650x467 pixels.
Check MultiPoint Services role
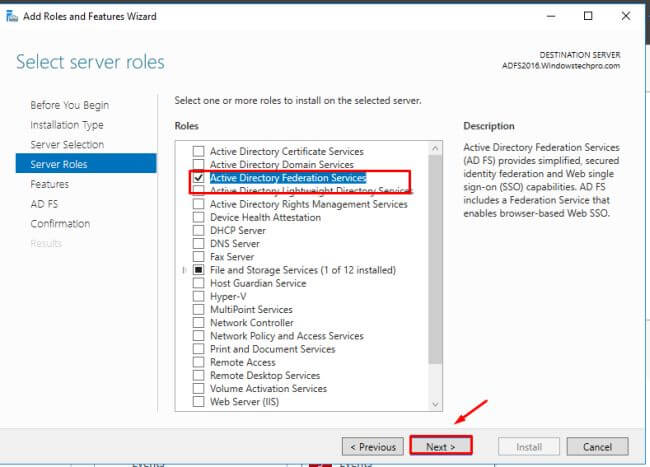click(199, 310)
